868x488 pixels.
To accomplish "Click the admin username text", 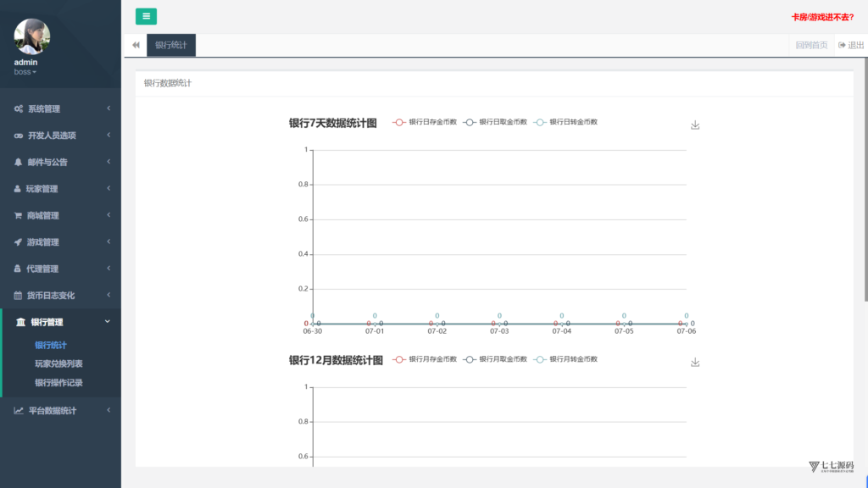I will coord(25,62).
